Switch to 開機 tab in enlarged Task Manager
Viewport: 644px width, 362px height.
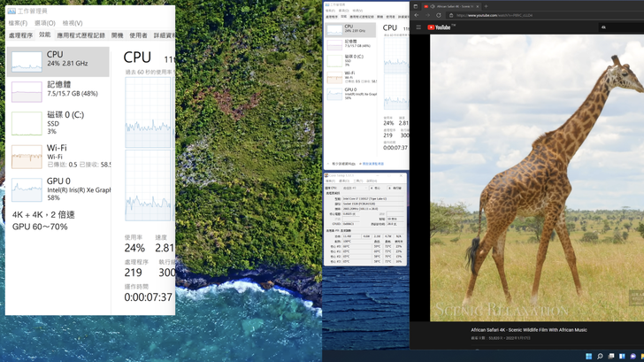pyautogui.click(x=117, y=35)
